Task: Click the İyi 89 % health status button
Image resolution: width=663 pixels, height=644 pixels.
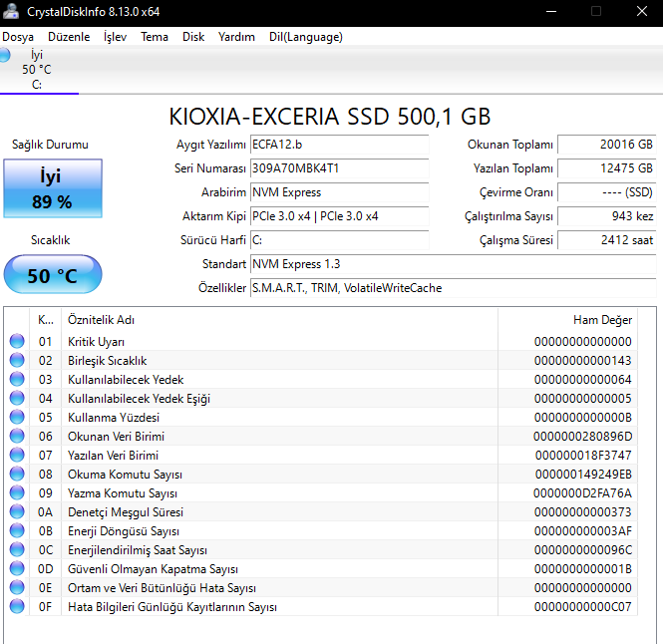Action: pos(53,188)
